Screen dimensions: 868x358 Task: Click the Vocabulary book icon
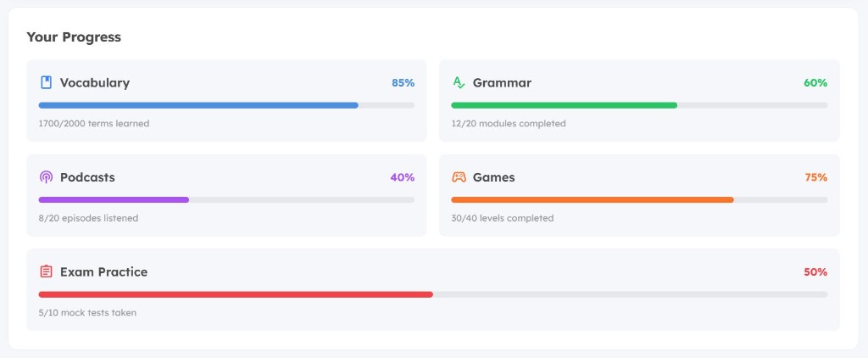pos(46,82)
